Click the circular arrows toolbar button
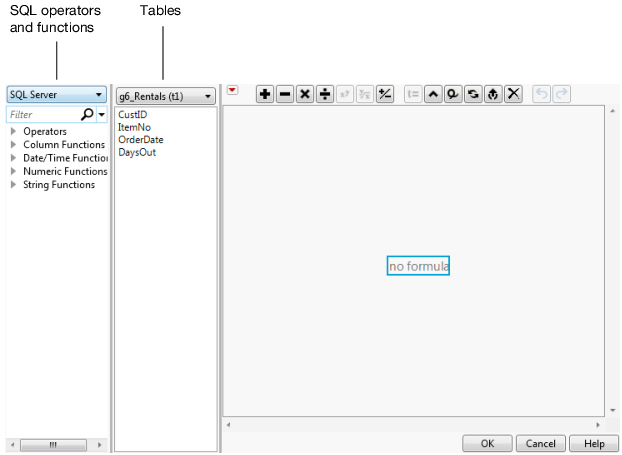 click(473, 94)
